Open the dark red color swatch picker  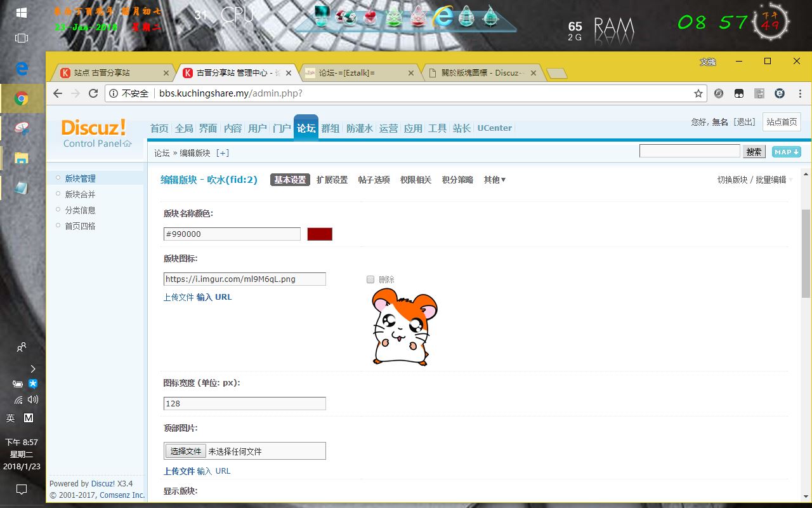[x=320, y=234]
